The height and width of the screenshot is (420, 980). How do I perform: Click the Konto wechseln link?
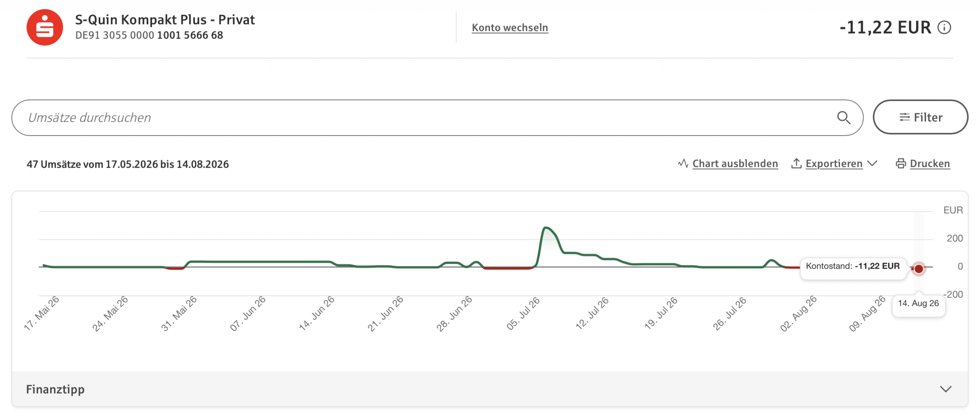tap(510, 28)
